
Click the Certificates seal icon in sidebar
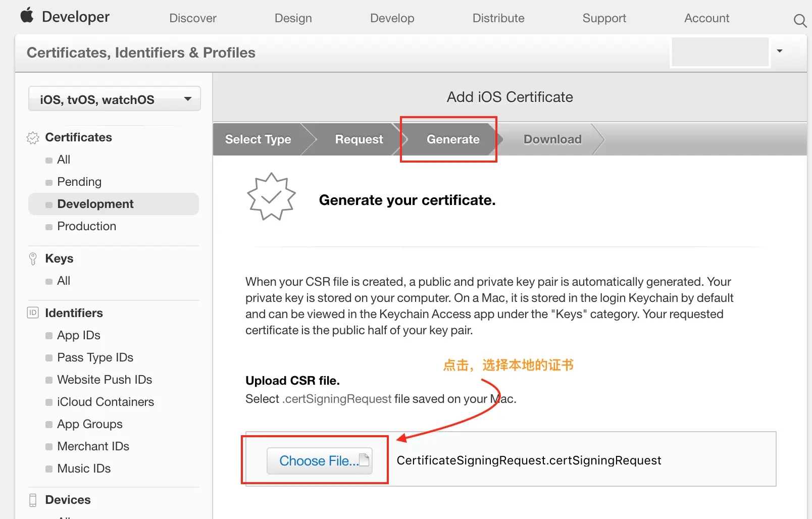point(33,138)
